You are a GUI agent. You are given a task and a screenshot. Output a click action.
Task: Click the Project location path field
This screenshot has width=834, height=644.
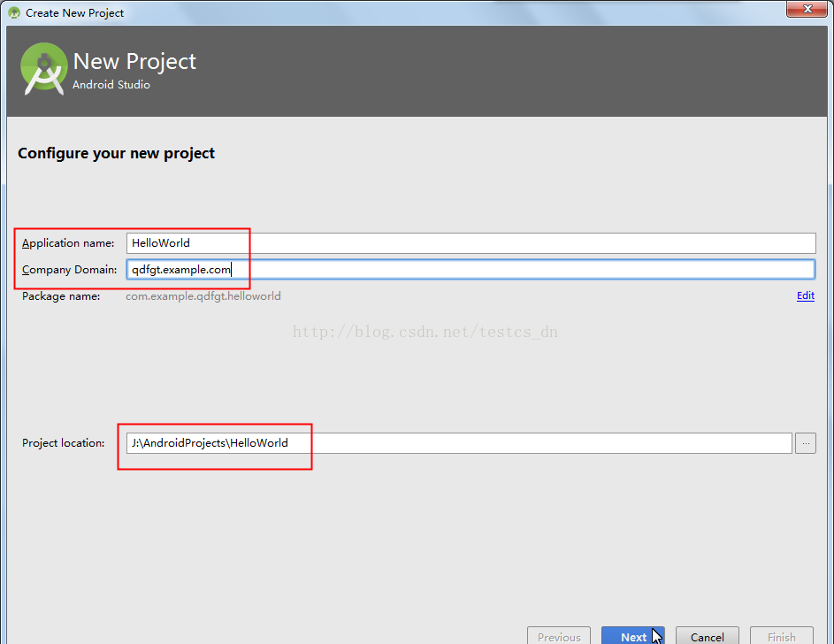[459, 443]
